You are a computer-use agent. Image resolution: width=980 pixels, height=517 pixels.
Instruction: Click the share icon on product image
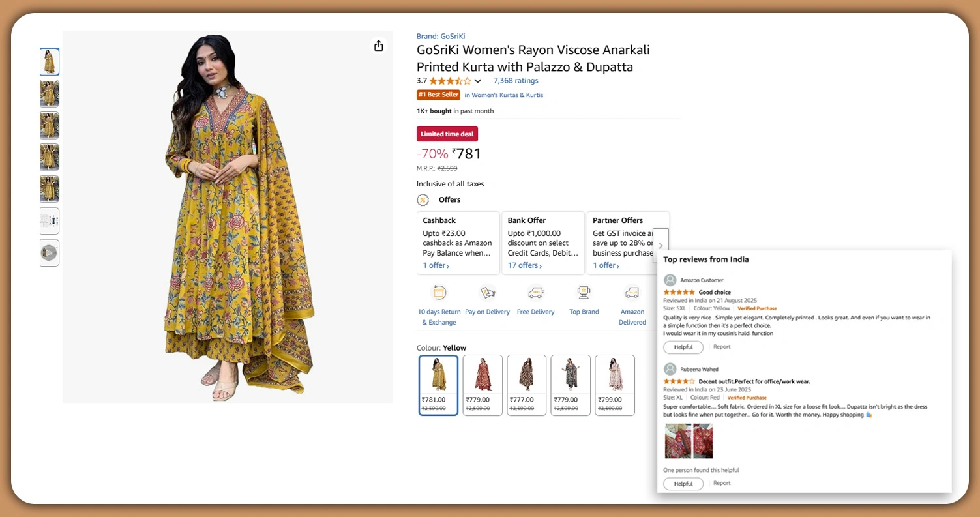tap(378, 46)
